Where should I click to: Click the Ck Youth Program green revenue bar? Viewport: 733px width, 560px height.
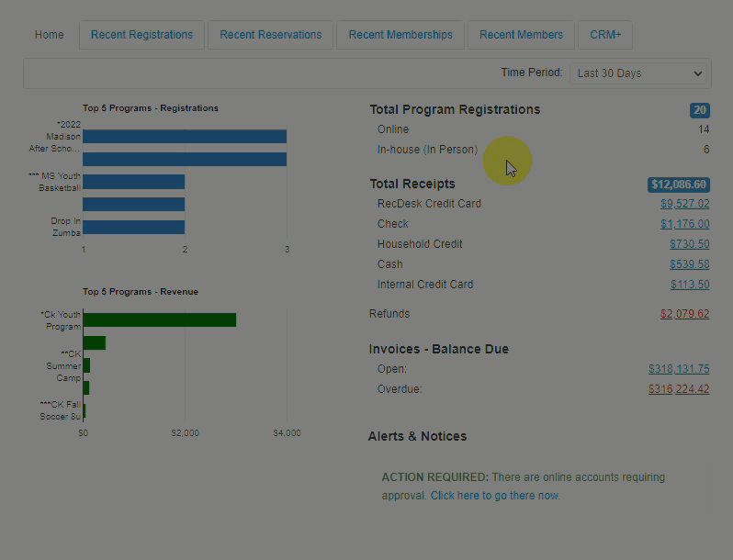[159, 319]
